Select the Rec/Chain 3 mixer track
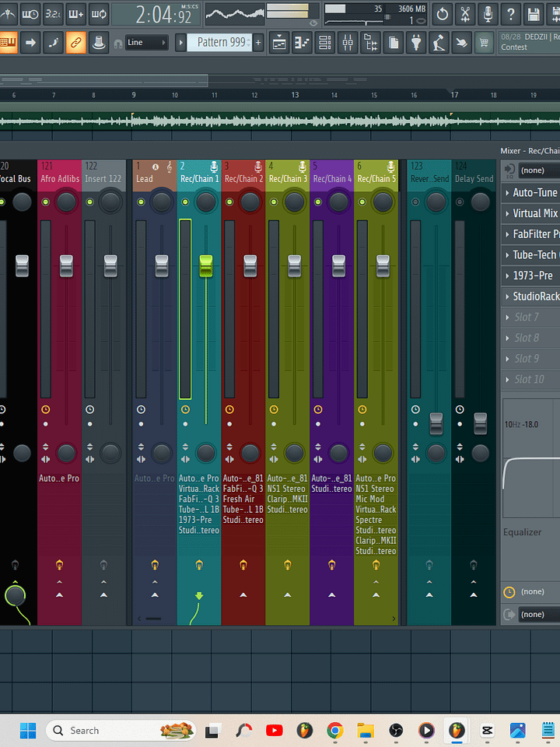The image size is (560, 747). pos(288,178)
